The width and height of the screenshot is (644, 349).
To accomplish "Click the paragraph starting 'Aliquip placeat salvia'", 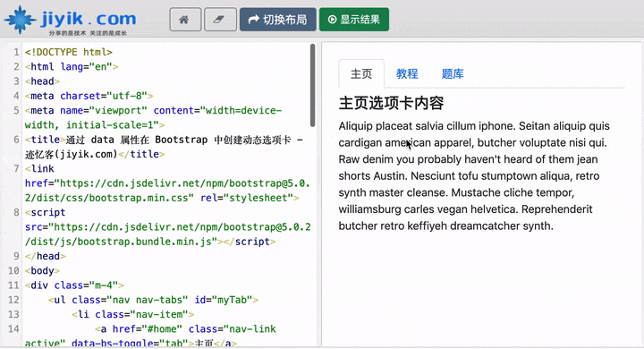I will point(474,176).
